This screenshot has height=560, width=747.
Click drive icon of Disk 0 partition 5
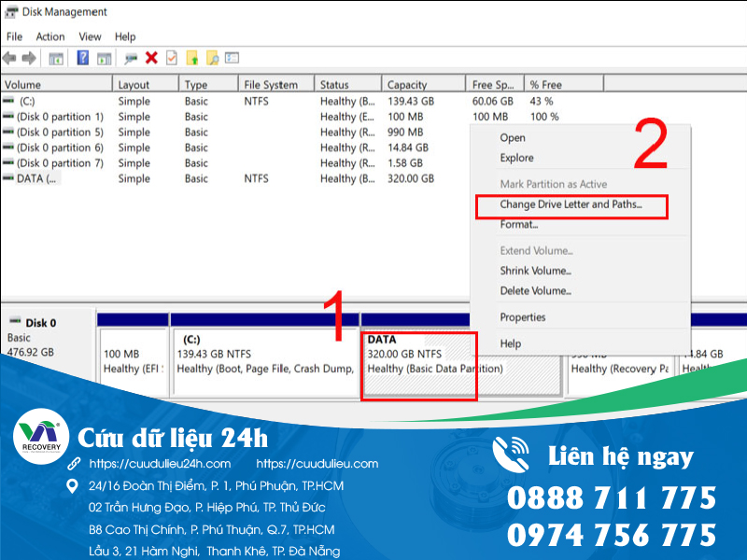click(8, 132)
